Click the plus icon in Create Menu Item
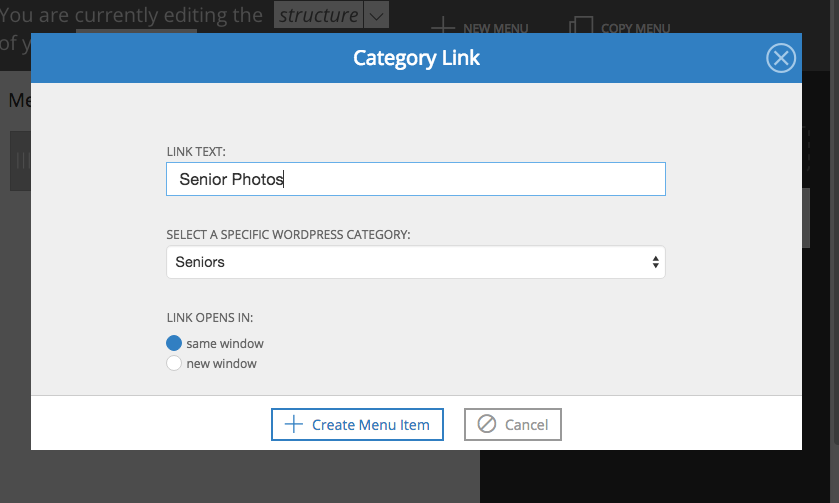 (x=293, y=424)
